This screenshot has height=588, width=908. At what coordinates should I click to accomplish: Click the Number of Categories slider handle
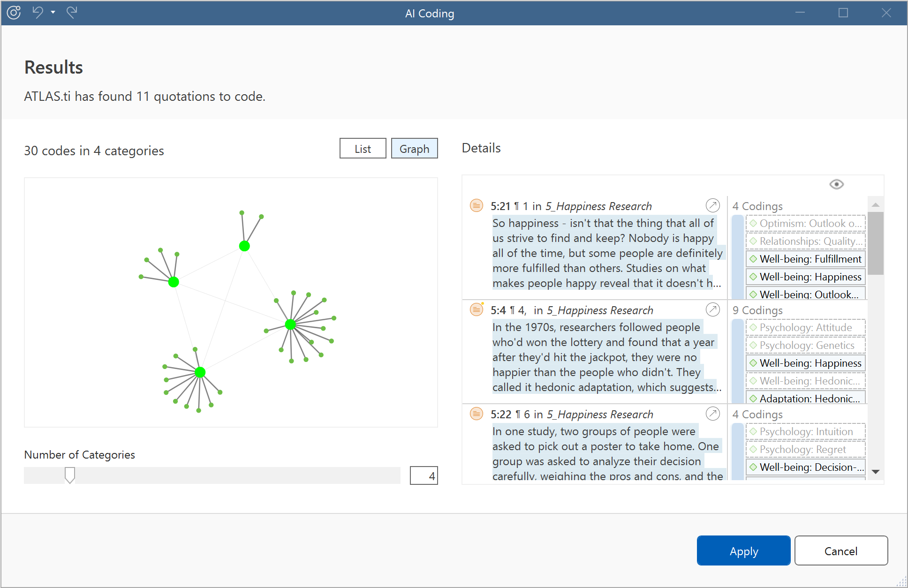pos(70,475)
